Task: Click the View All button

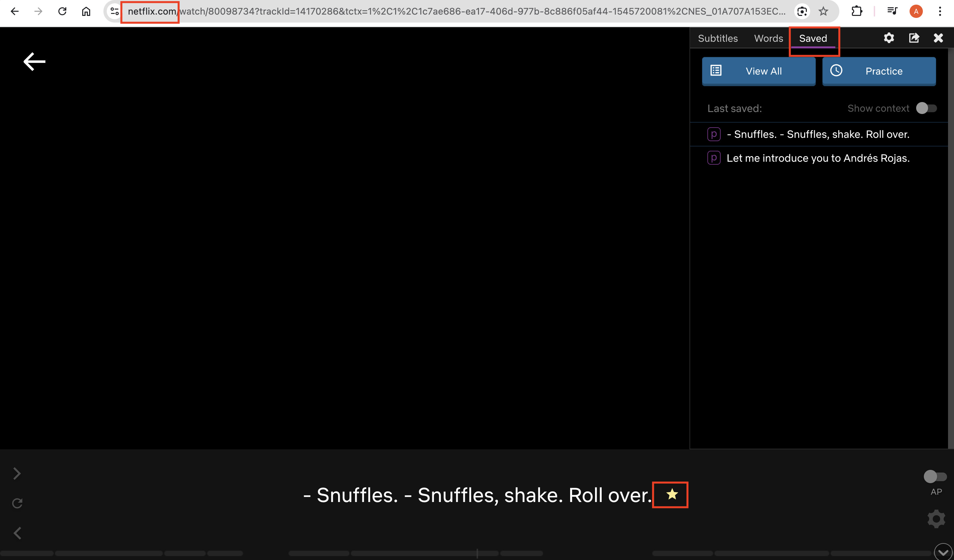Action: coord(758,71)
